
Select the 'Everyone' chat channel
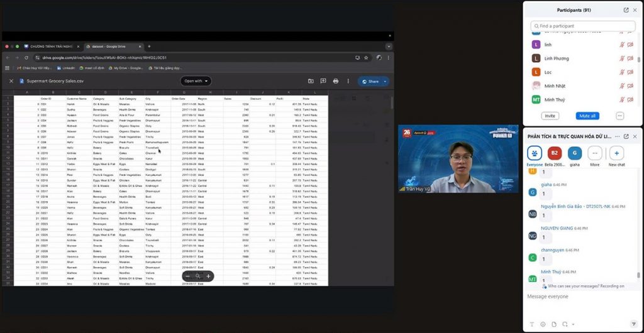tap(535, 156)
